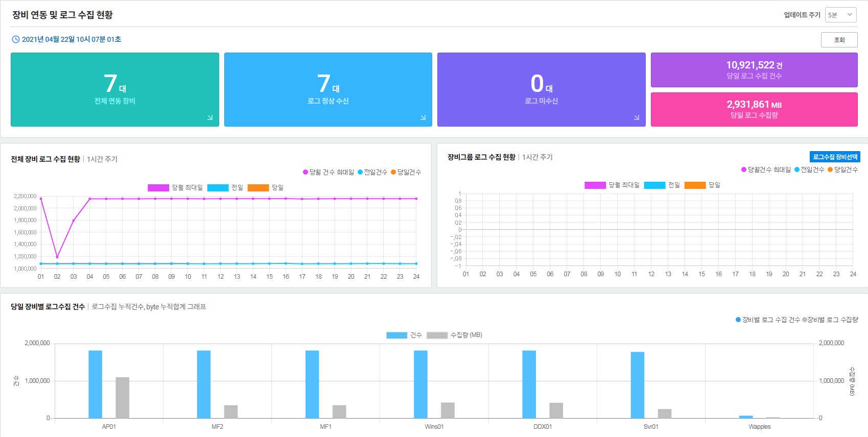868x437 pixels.
Task: Toggle 당월 최대일 series in 전체 장비 chart
Action: point(158,188)
